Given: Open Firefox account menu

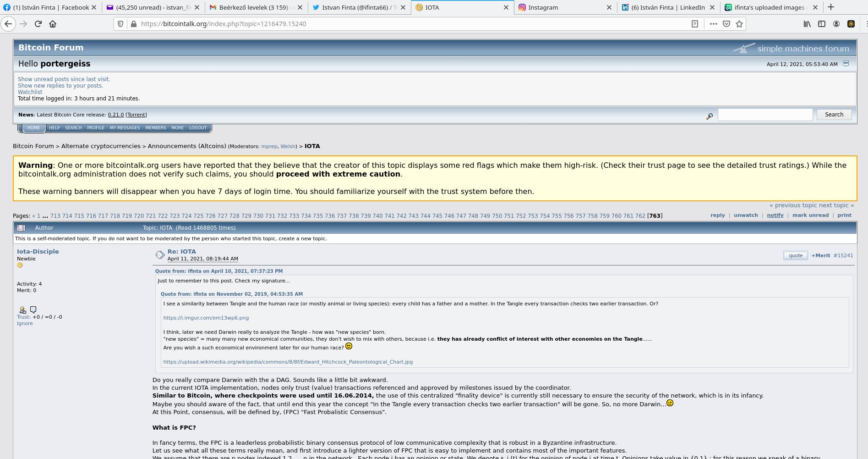Looking at the screenshot, I should [x=836, y=24].
